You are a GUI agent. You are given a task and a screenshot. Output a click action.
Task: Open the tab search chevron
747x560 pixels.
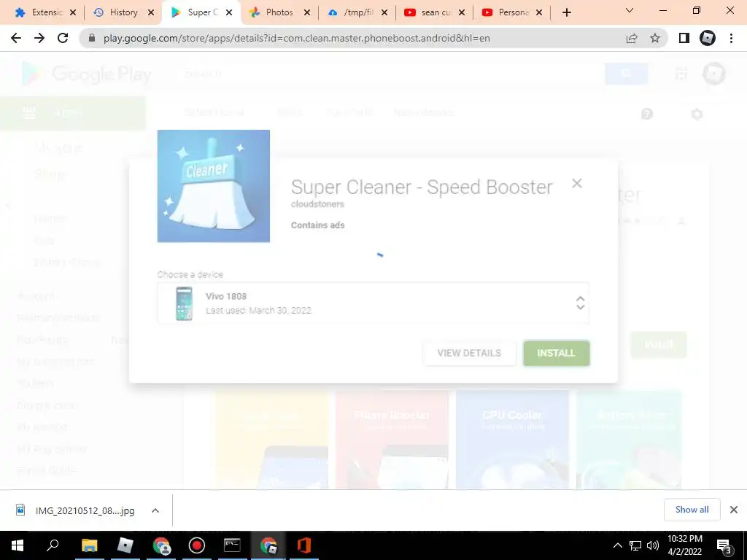pos(630,10)
